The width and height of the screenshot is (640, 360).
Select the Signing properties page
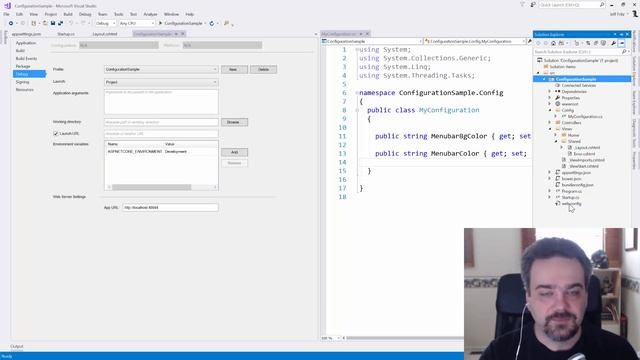[22, 82]
